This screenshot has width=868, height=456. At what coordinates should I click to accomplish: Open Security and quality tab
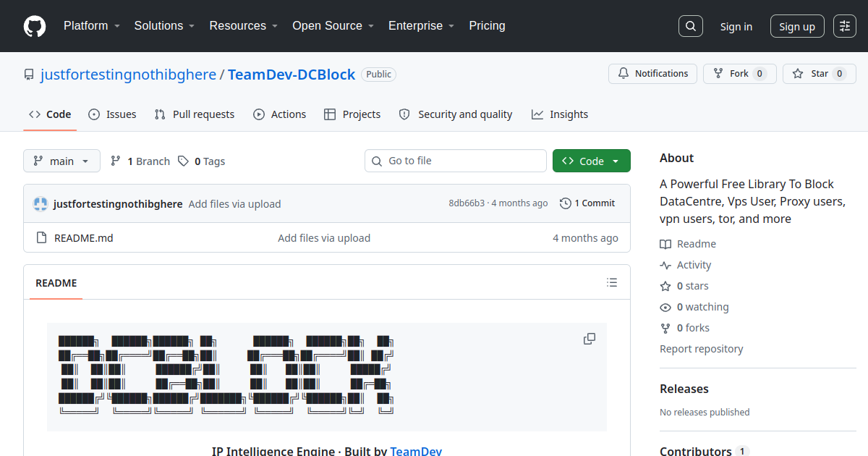point(456,114)
